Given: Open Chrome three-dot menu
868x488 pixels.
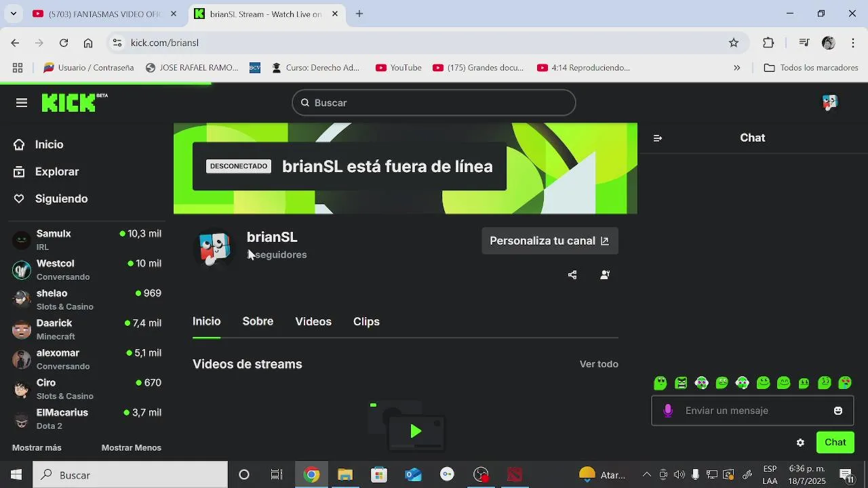Looking at the screenshot, I should click(852, 43).
